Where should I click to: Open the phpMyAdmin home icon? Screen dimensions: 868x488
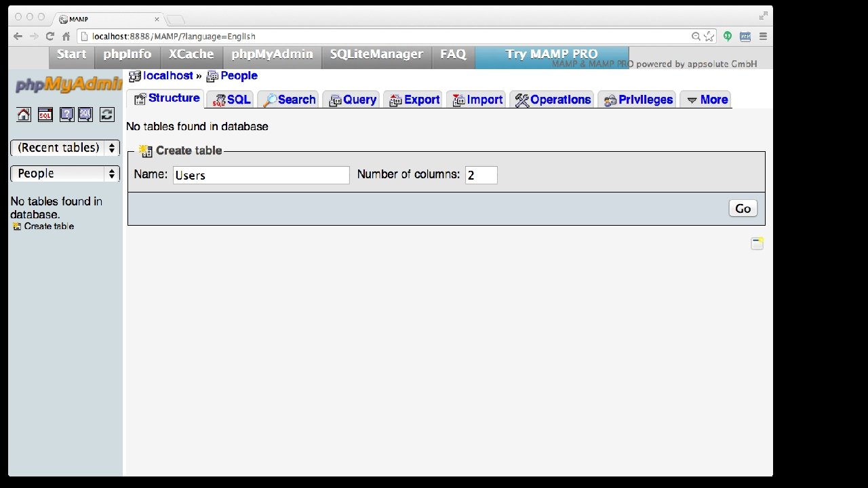click(x=24, y=115)
